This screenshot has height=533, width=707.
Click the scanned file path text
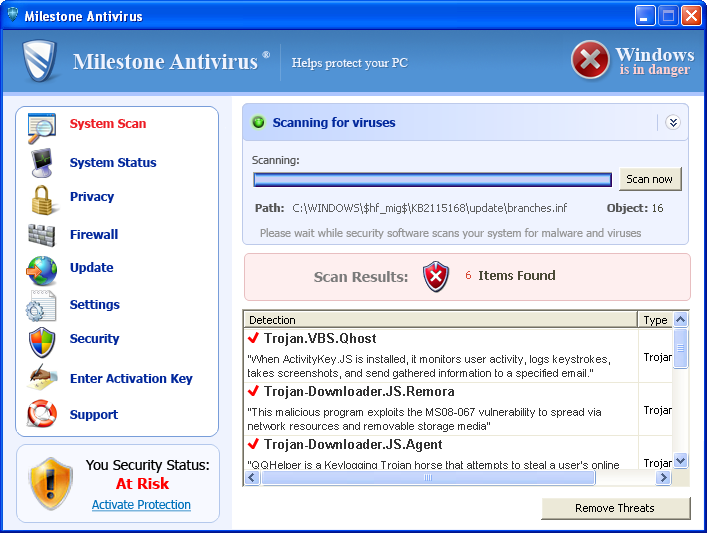429,208
